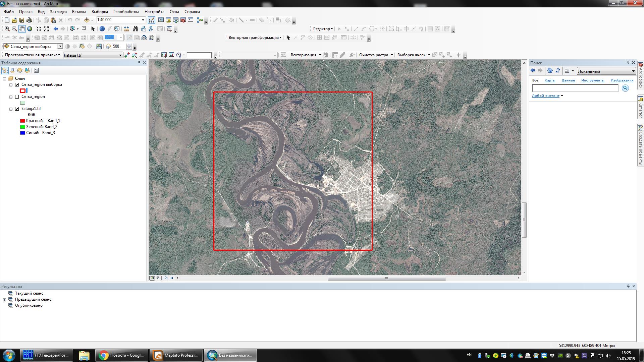Viewport: 644px width, 362px height.
Task: Activate the Pan hand tool
Action: click(x=22, y=29)
